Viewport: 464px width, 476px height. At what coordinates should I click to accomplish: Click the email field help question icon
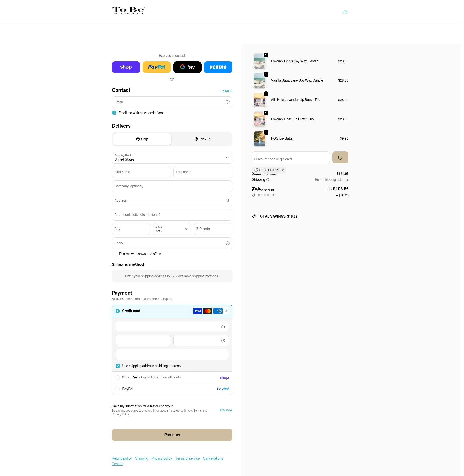pyautogui.click(x=227, y=102)
